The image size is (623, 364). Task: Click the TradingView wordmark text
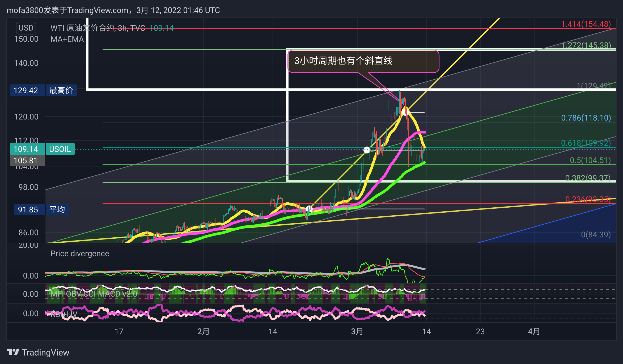[45, 353]
